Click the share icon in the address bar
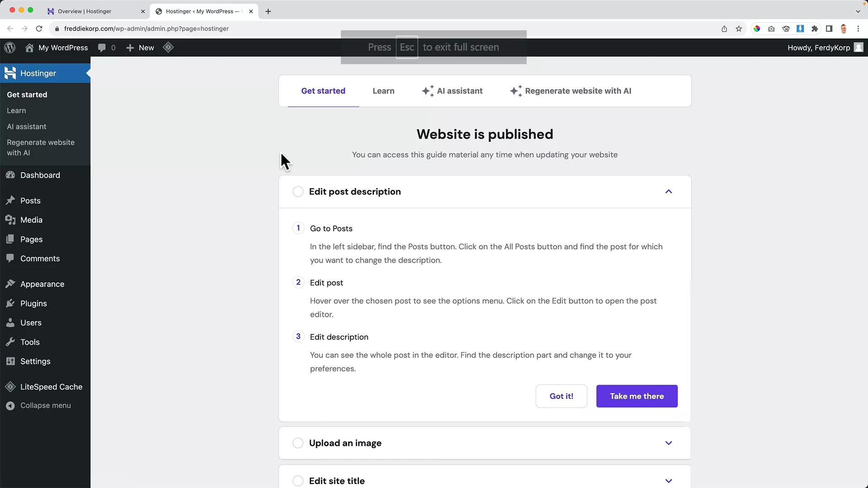868x488 pixels. point(724,28)
